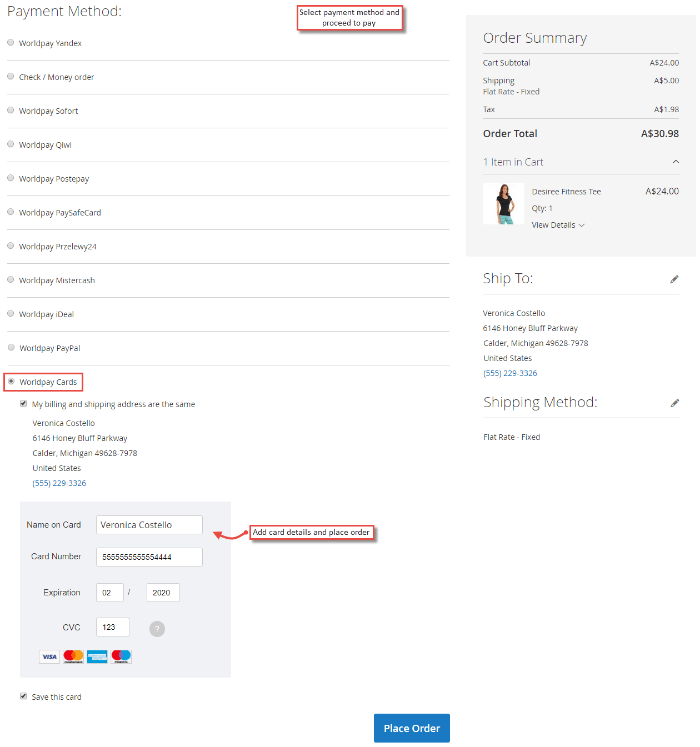700x747 pixels.
Task: Select Worldpay Qiwi payment method
Action: [11, 144]
